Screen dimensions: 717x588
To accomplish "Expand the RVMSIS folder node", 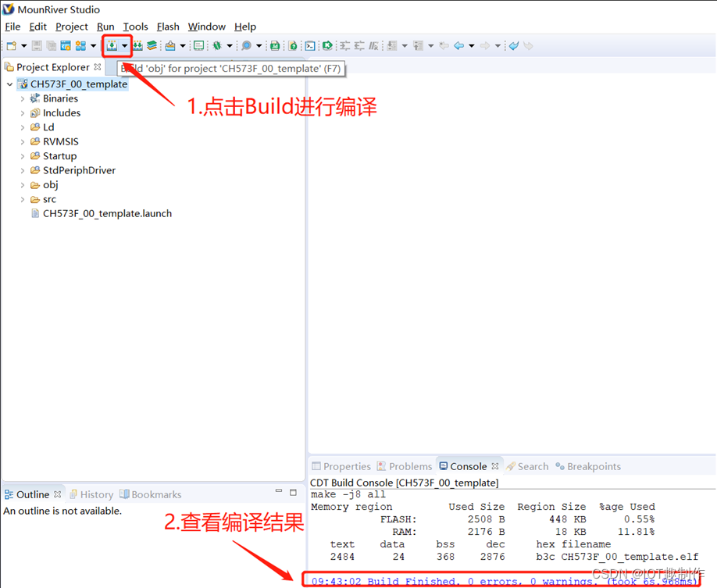I will pyautogui.click(x=23, y=142).
